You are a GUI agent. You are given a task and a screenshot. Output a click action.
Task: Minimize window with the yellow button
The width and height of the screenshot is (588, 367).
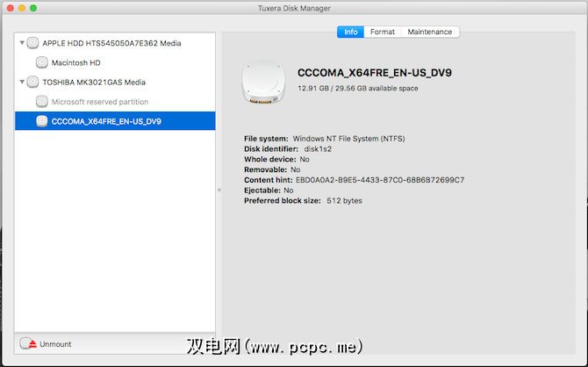(22, 8)
